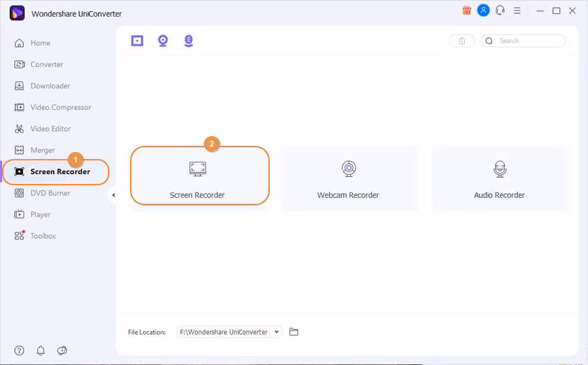The height and width of the screenshot is (365, 588).
Task: Open the Merger section
Action: [x=35, y=150]
